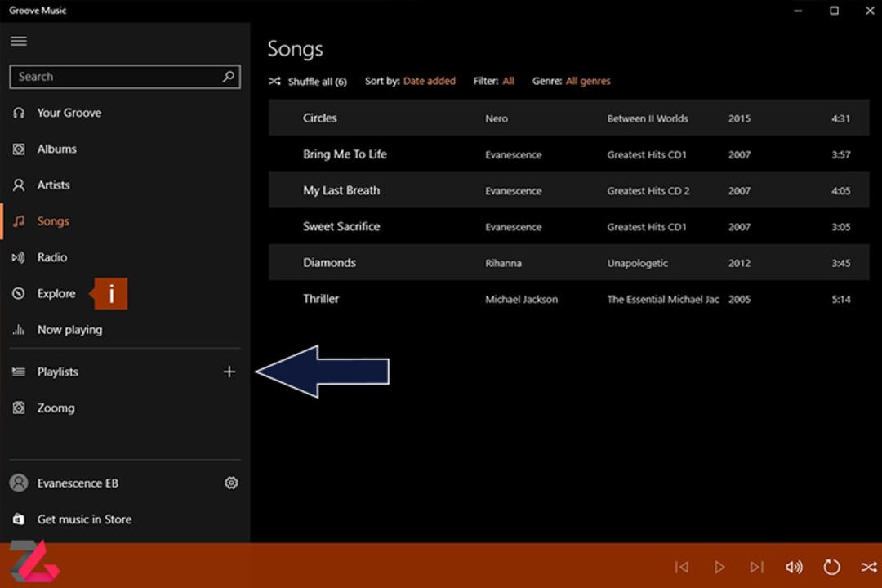The height and width of the screenshot is (588, 882).
Task: Click album Greatest Hits CD 2
Action: pos(648,191)
